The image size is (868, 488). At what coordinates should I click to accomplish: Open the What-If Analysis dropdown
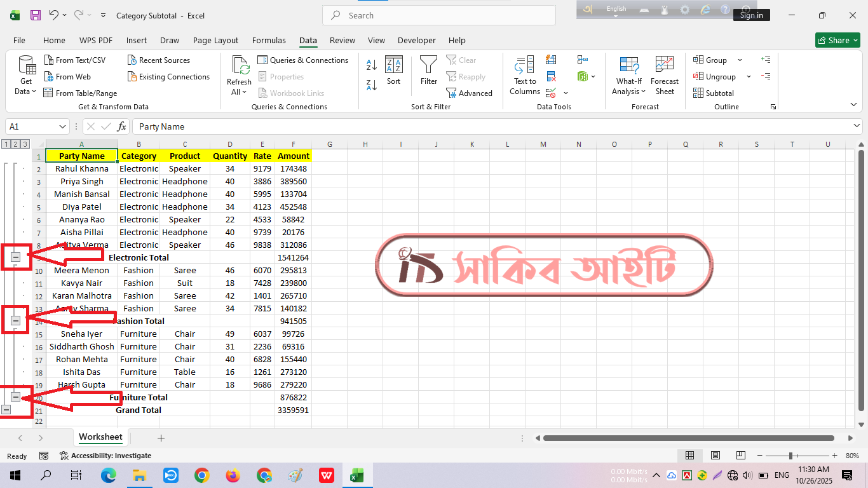[628, 75]
